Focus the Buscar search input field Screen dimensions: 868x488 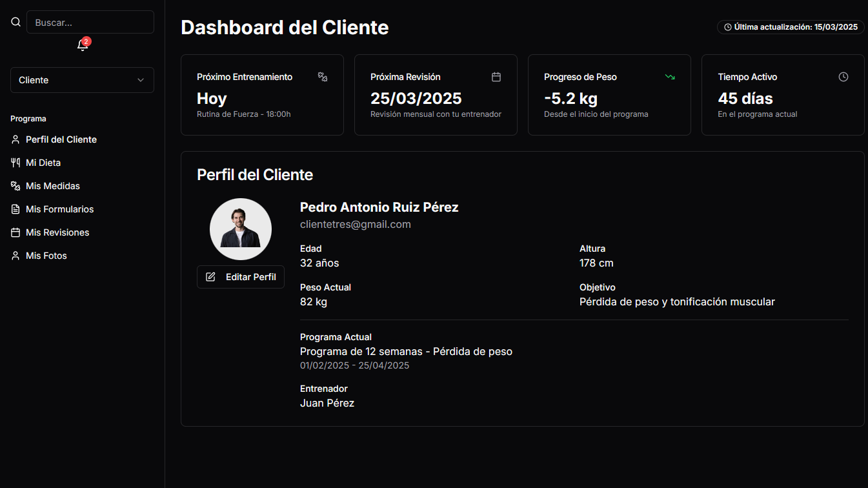pyautogui.click(x=90, y=22)
